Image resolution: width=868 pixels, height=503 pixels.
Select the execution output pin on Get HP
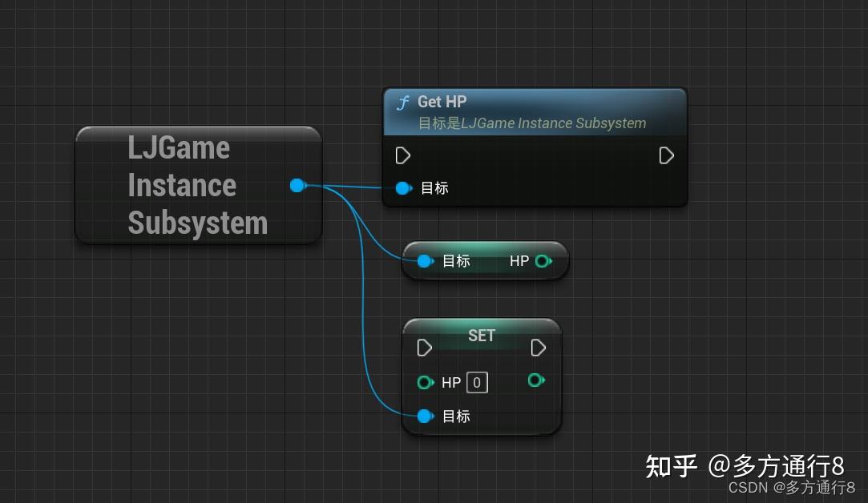pos(666,155)
